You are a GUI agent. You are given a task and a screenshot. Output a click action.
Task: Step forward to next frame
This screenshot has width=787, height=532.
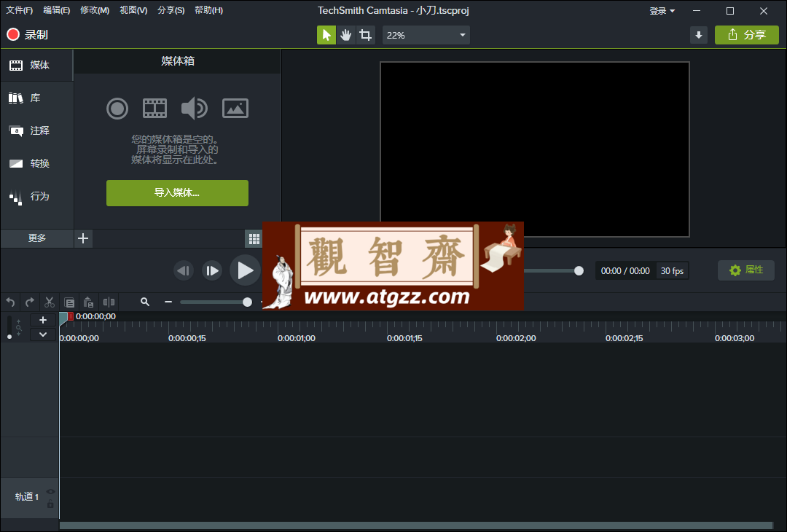(x=212, y=271)
